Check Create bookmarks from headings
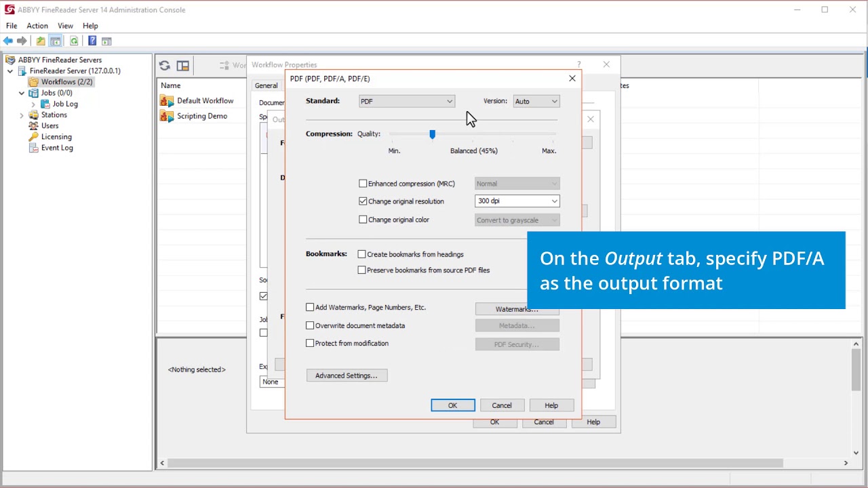 coord(361,254)
